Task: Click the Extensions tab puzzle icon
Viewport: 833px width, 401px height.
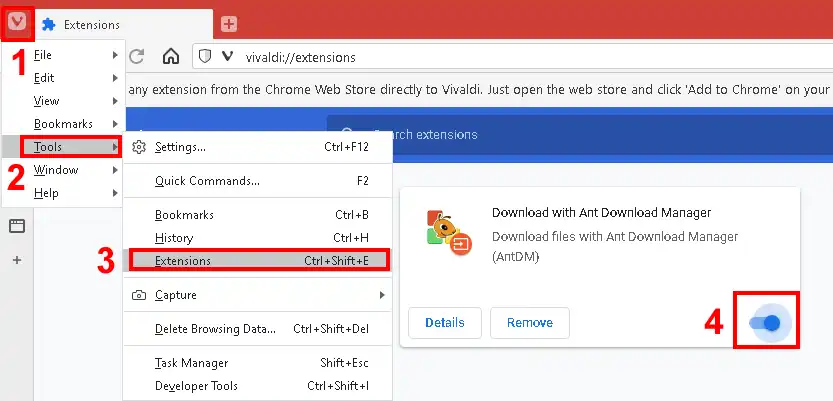Action: tap(49, 25)
